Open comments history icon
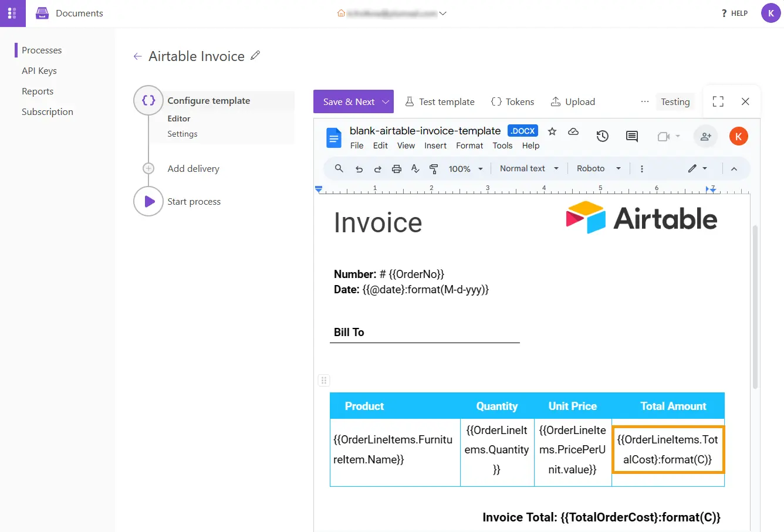784x532 pixels. point(632,136)
